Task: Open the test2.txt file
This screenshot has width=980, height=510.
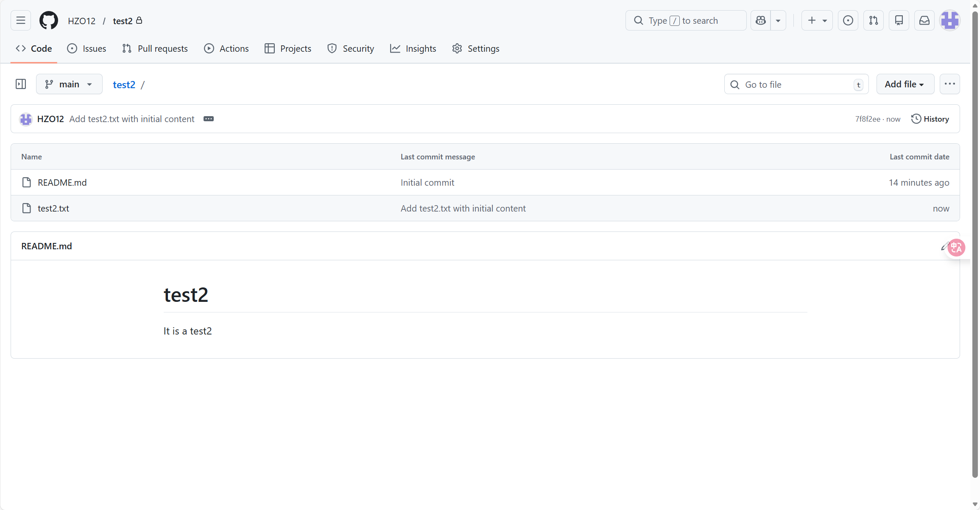Action: pos(53,208)
